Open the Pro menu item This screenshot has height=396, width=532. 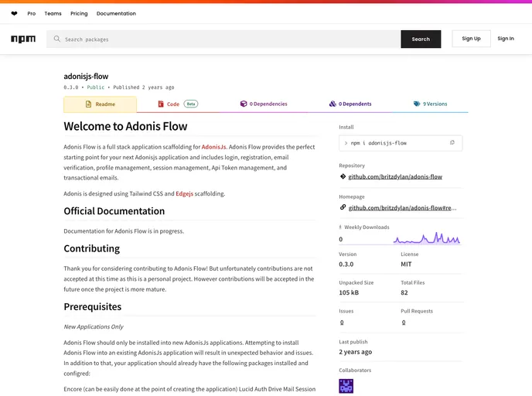[x=32, y=14]
